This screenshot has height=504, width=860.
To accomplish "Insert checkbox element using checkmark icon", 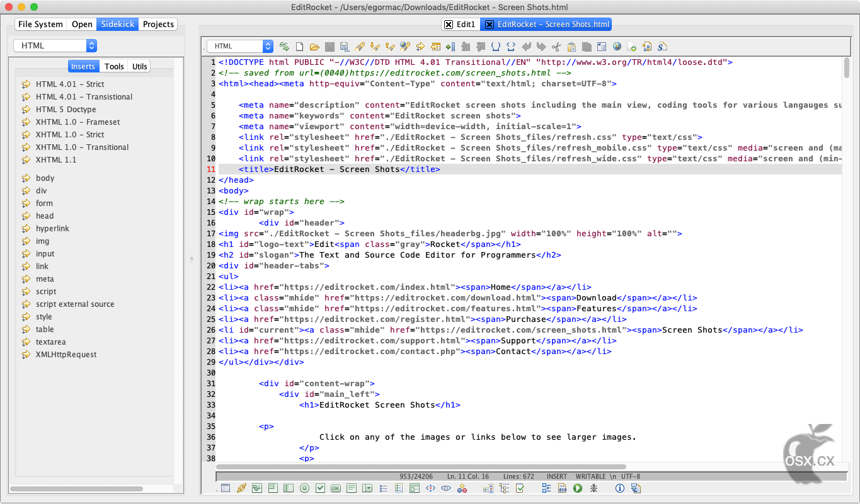I will coord(320,488).
